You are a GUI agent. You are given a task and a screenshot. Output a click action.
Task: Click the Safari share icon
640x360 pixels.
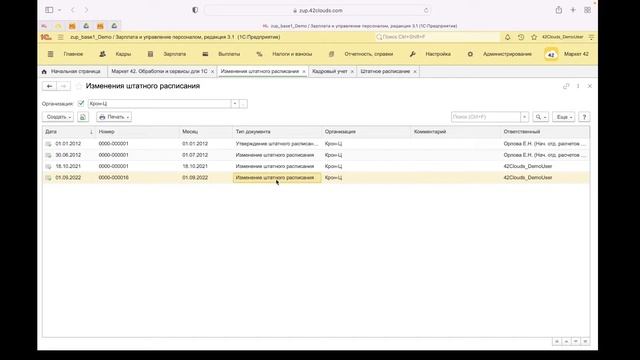pos(558,10)
